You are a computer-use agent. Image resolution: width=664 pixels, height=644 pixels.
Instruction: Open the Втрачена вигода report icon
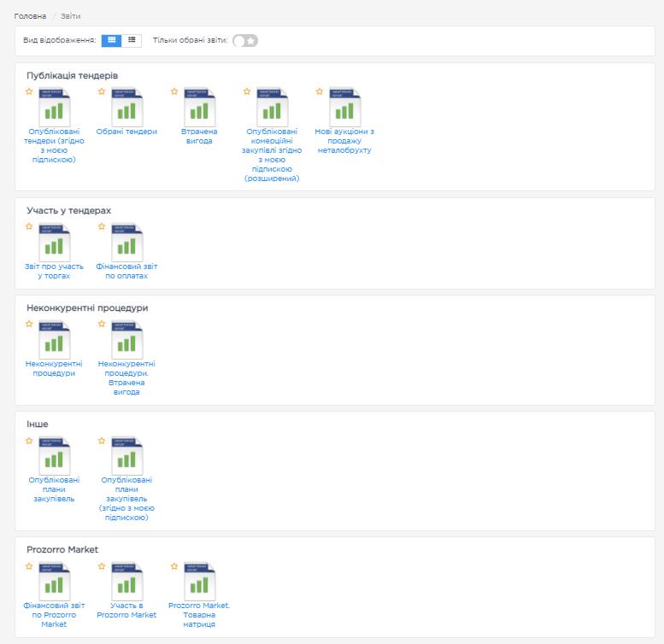pos(200,108)
